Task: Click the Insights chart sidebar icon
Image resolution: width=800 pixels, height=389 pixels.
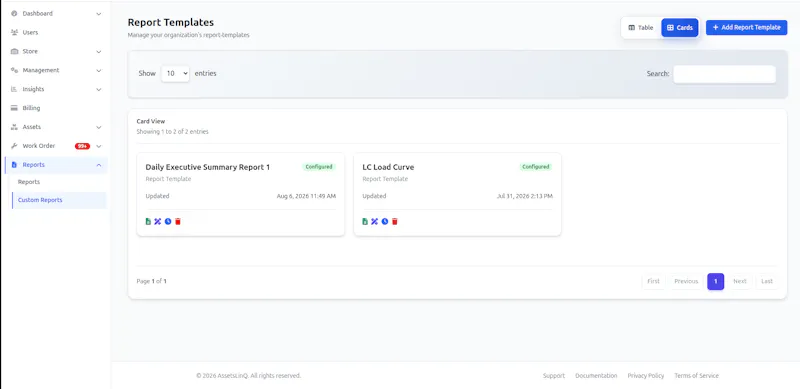Action: 14,89
